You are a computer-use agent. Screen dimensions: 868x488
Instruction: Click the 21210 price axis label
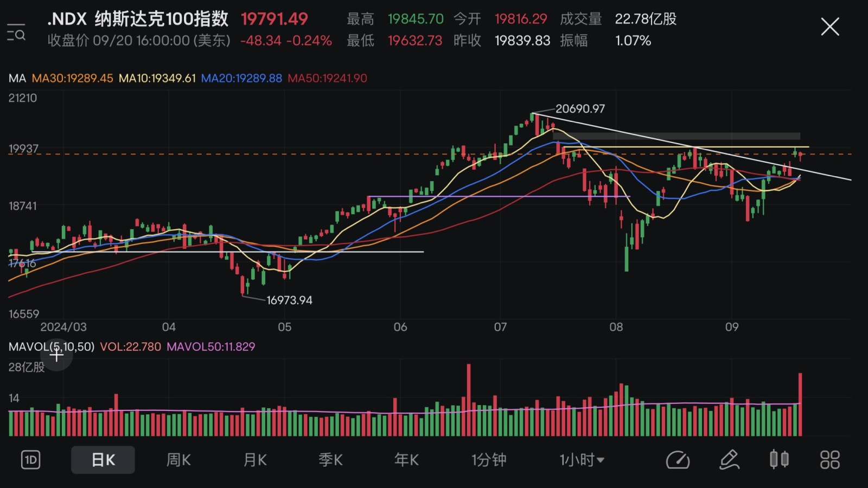pos(23,98)
